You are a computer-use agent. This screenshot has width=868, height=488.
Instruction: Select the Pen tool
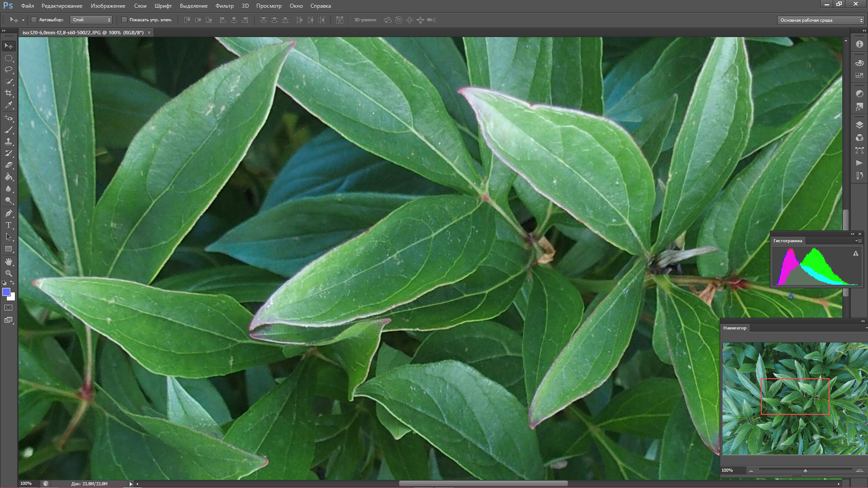[9, 213]
